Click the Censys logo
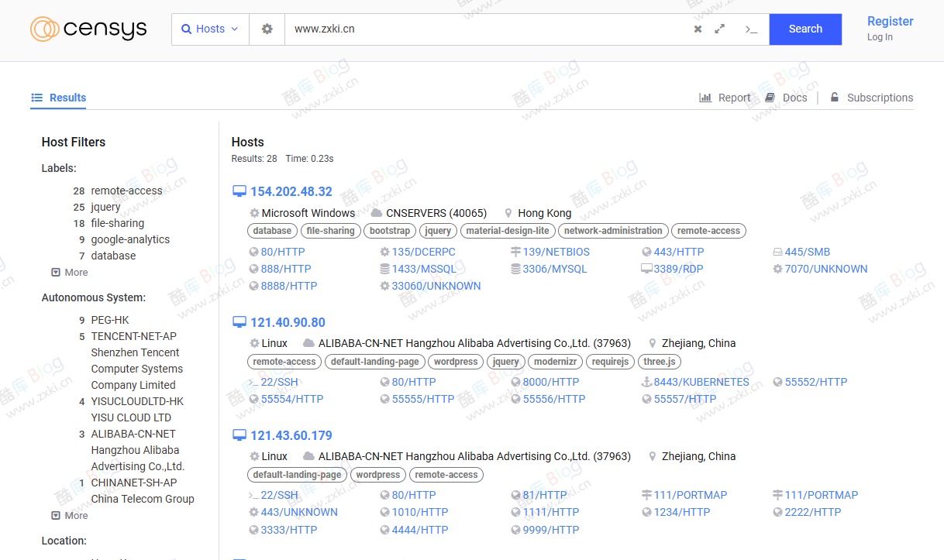Image resolution: width=944 pixels, height=560 pixels. [x=88, y=29]
